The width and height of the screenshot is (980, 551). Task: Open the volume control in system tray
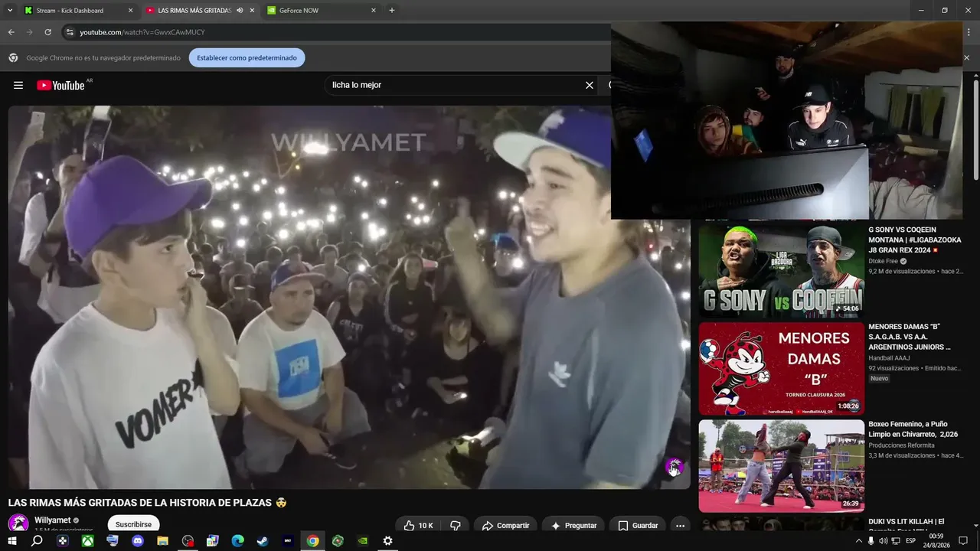point(883,541)
